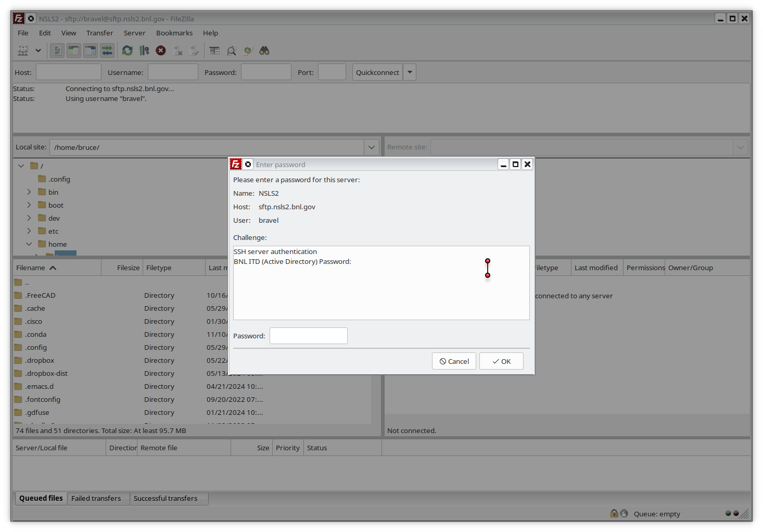
Task: Open the Edit menu
Action: tap(45, 33)
